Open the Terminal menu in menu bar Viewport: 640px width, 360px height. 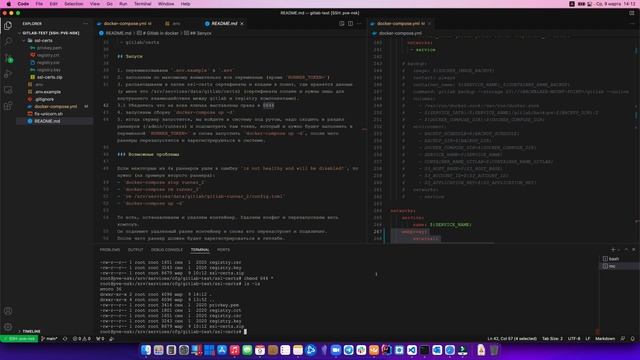[x=142, y=4]
